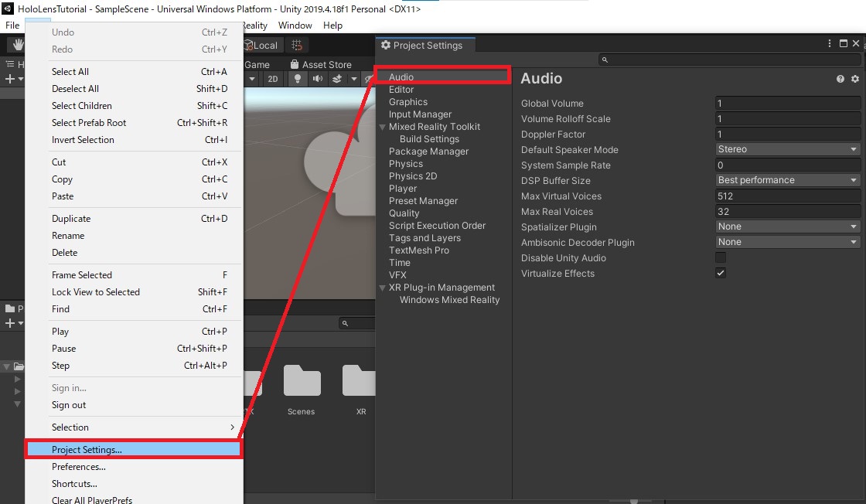Toggle 2D view mode button
The image size is (866, 504).
[273, 79]
